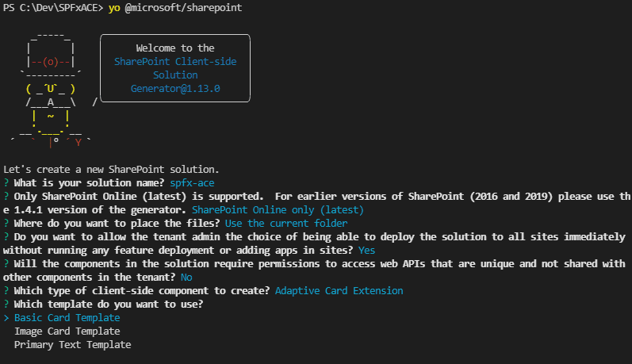Click the No answer for web API permissions
The width and height of the screenshot is (632, 364).
186,278
